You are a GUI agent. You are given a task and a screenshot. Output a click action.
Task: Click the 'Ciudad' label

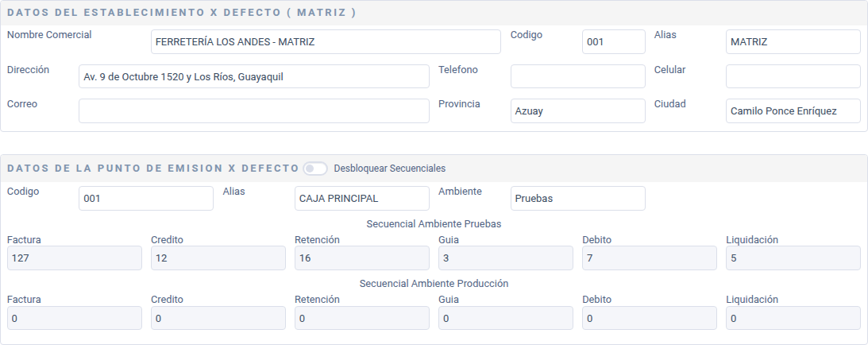pyautogui.click(x=669, y=104)
